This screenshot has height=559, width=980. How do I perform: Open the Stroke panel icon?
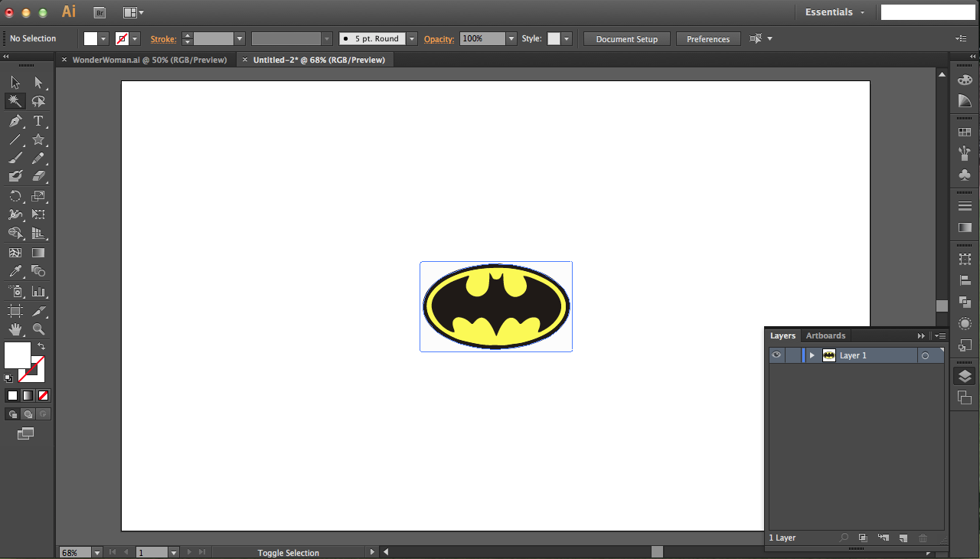coord(965,206)
